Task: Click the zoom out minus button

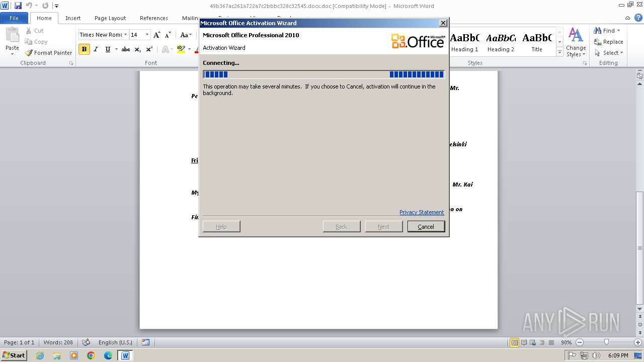Action: tap(579, 342)
